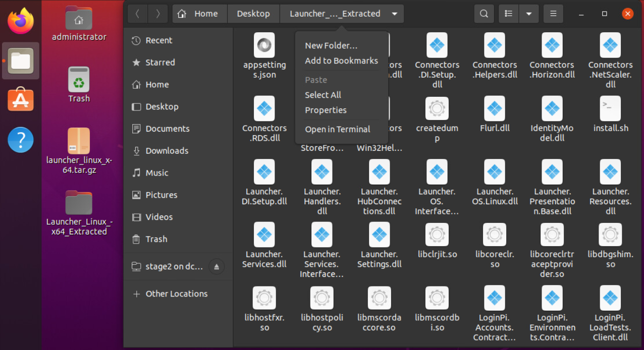This screenshot has height=350, width=644.
Task: Expand the Launcher_Extracted path dropdown arrow
Action: (x=395, y=14)
